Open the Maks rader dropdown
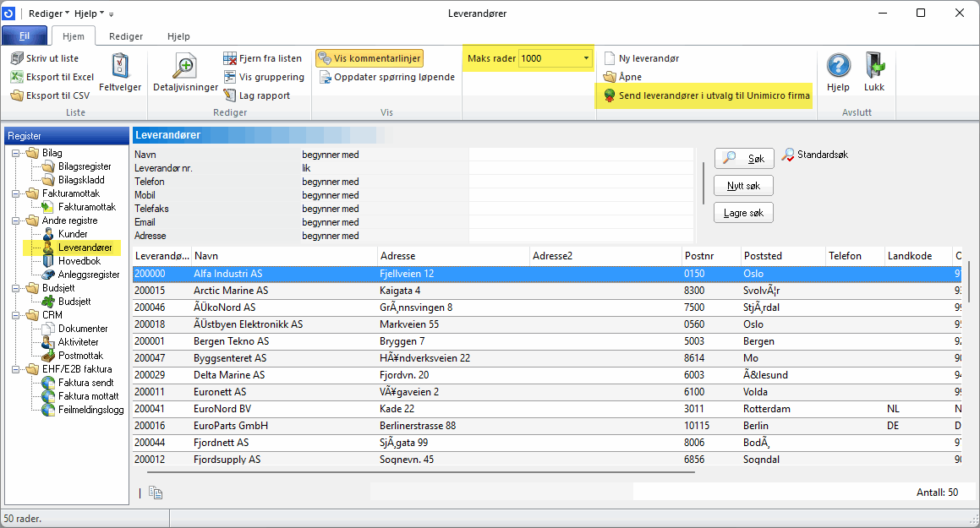The image size is (980, 528). [x=587, y=58]
